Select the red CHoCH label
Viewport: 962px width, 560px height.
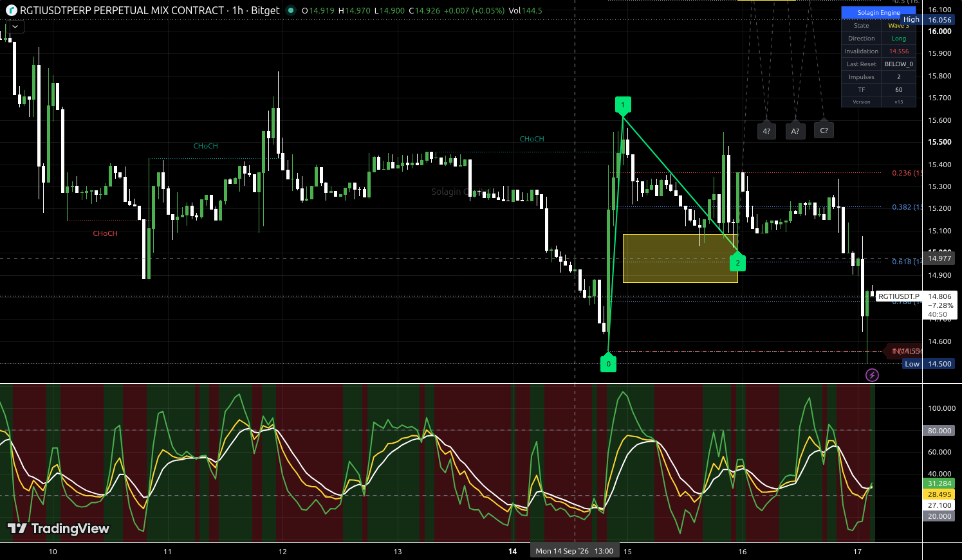pos(106,233)
